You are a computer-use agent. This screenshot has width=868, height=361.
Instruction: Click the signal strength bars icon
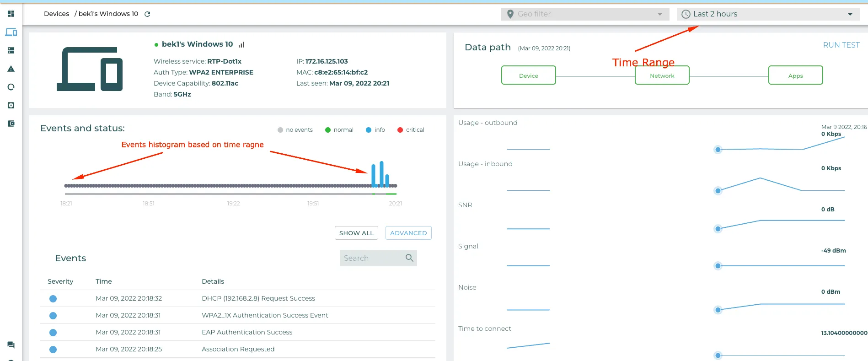click(241, 44)
